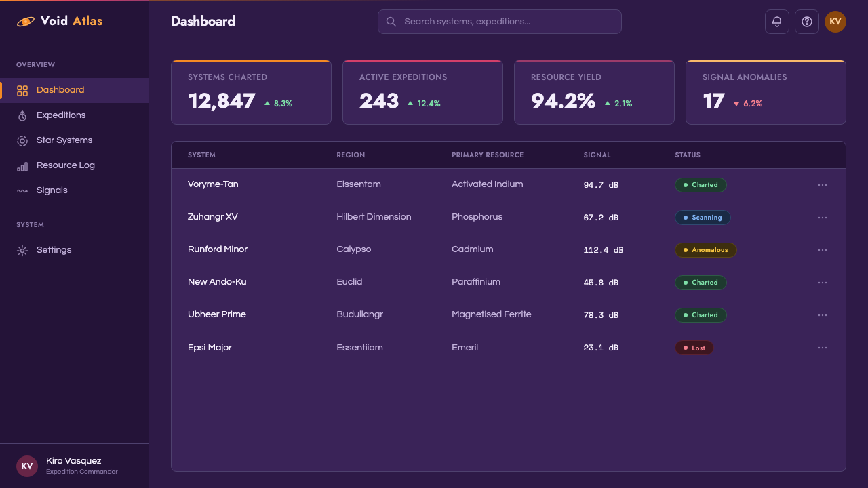Open the Active Expeditions stat card
Screen dimensions: 868x488
pyautogui.click(x=422, y=92)
